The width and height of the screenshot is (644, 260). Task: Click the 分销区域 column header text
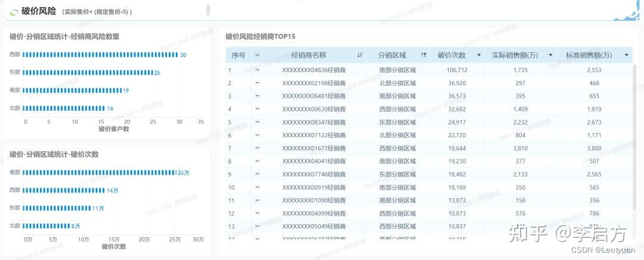[392, 55]
